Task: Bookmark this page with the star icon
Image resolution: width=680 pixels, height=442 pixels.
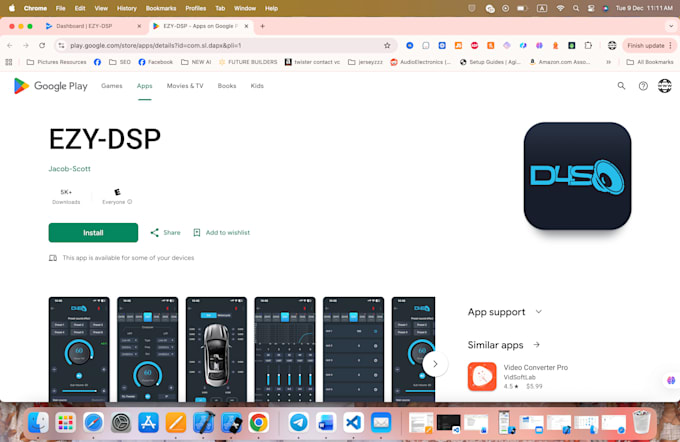Action: point(387,46)
